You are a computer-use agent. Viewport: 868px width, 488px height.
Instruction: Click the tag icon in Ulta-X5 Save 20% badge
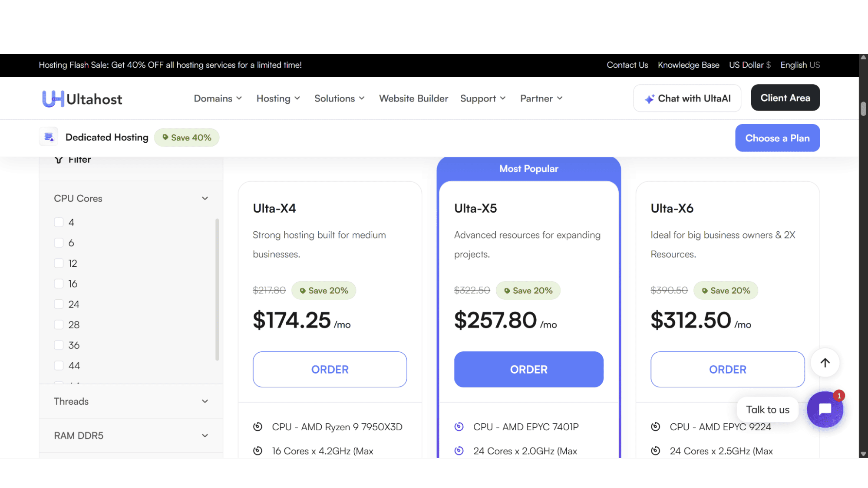[x=507, y=291]
